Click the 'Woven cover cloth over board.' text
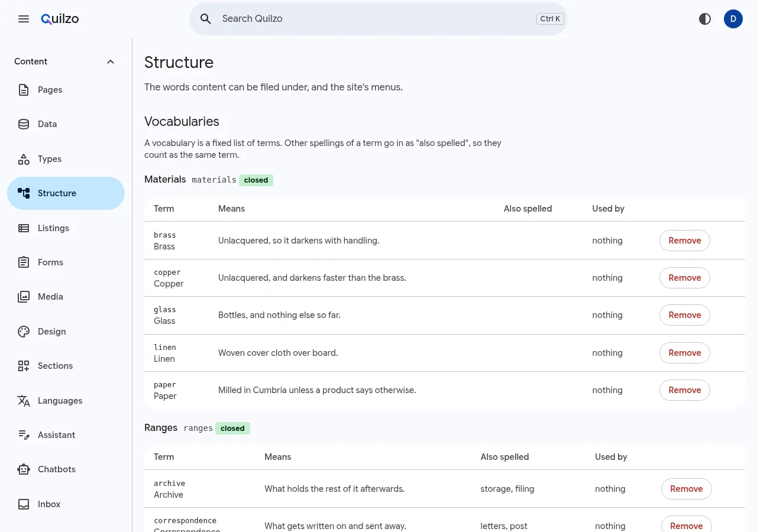The width and height of the screenshot is (757, 532). tap(278, 353)
